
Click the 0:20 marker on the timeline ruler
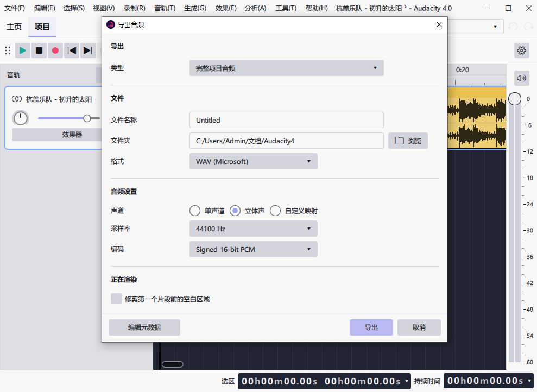click(x=462, y=70)
